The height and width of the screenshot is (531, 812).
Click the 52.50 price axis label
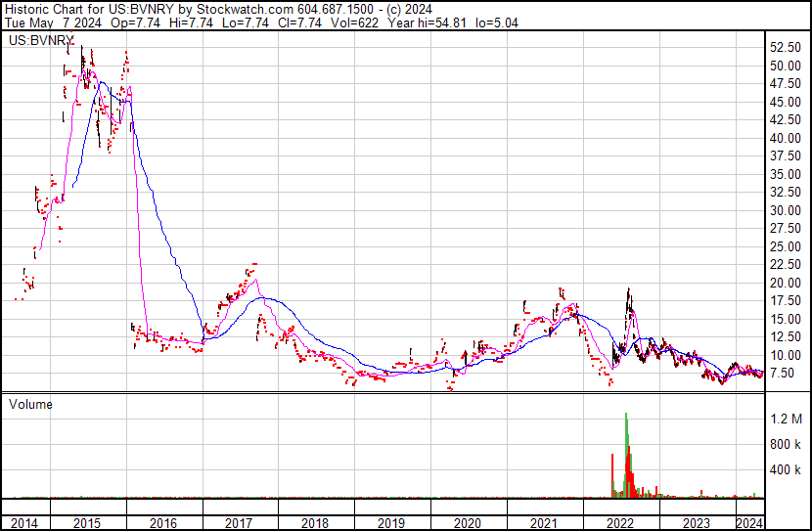pos(785,47)
